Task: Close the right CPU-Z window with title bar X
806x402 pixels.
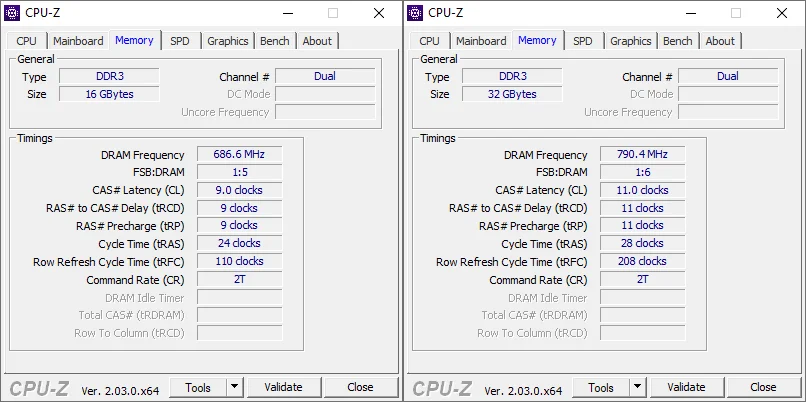Action: click(782, 13)
